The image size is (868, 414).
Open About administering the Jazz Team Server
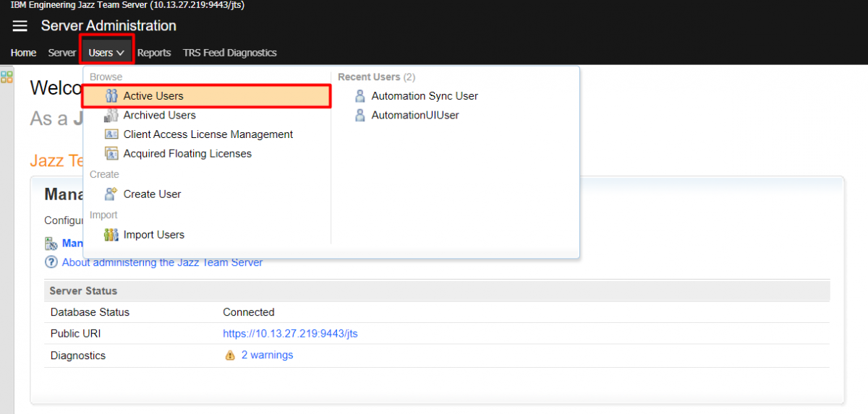[162, 262]
